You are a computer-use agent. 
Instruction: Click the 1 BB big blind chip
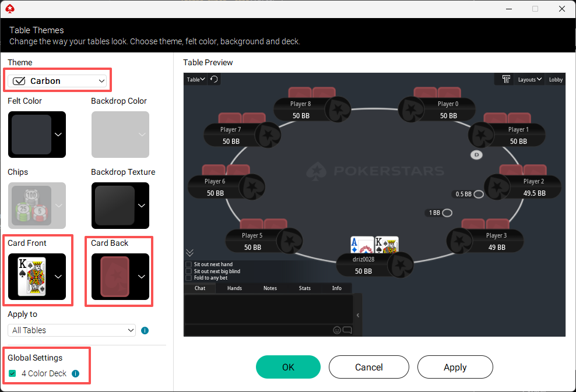447,213
